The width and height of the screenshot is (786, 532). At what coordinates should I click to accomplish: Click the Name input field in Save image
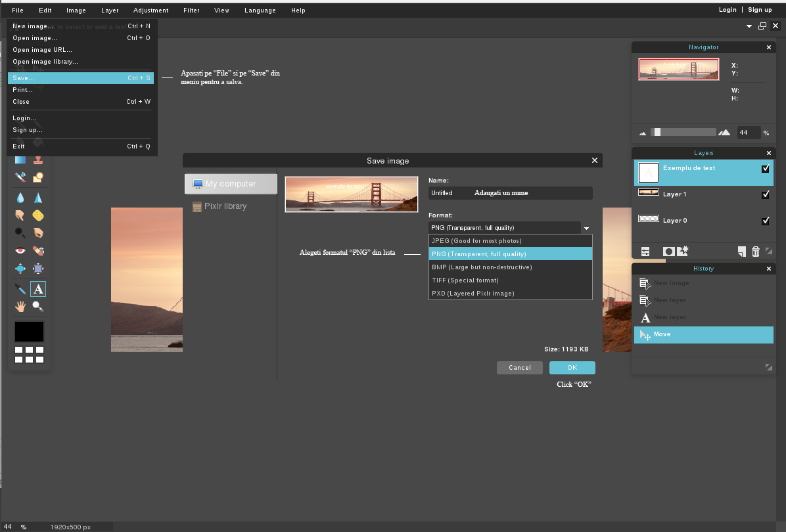(x=510, y=193)
